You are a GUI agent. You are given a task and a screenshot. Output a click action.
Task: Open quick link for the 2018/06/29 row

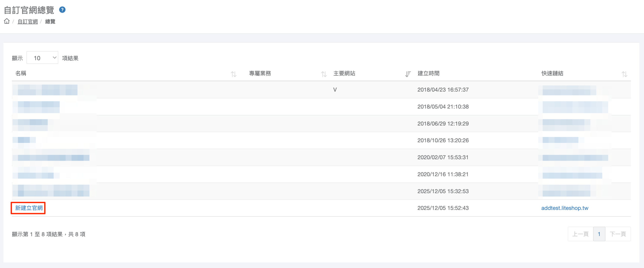566,124
